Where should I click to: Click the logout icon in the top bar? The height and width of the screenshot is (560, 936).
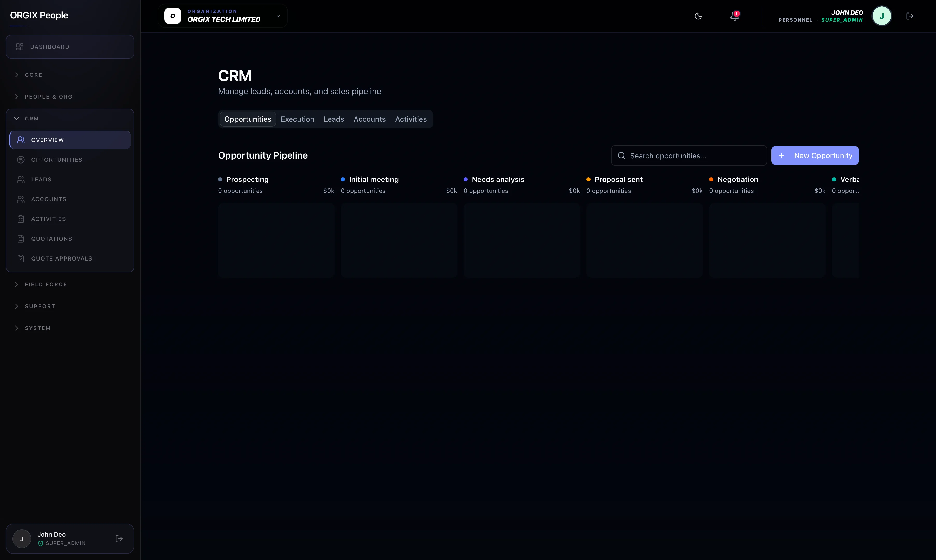pos(910,16)
